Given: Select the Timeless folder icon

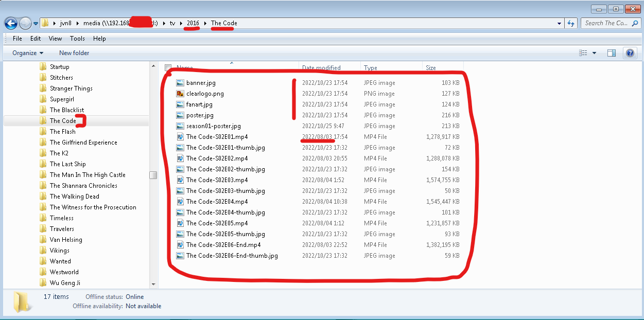Looking at the screenshot, I should click(x=43, y=218).
